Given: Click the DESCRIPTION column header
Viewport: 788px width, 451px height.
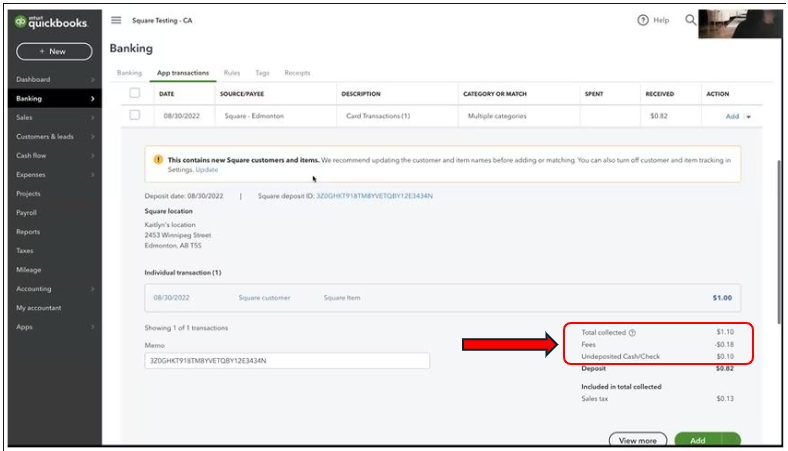Looking at the screenshot, I should 361,94.
